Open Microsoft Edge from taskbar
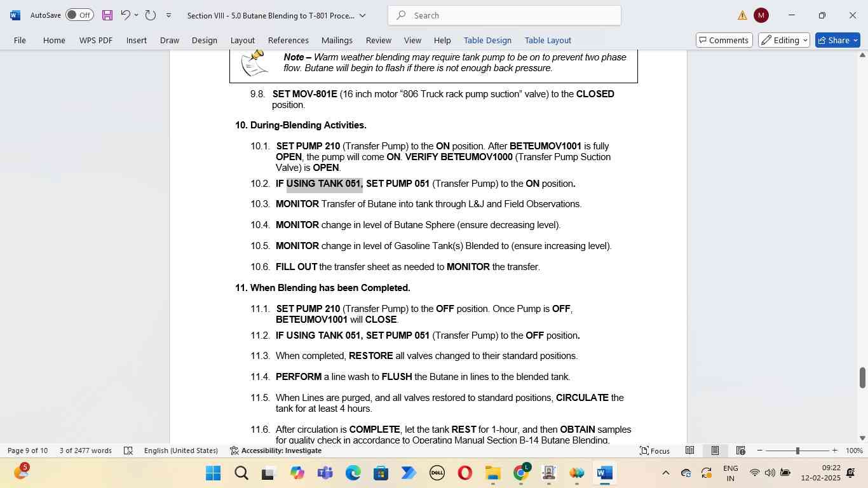Image resolution: width=868 pixels, height=488 pixels. 353,473
